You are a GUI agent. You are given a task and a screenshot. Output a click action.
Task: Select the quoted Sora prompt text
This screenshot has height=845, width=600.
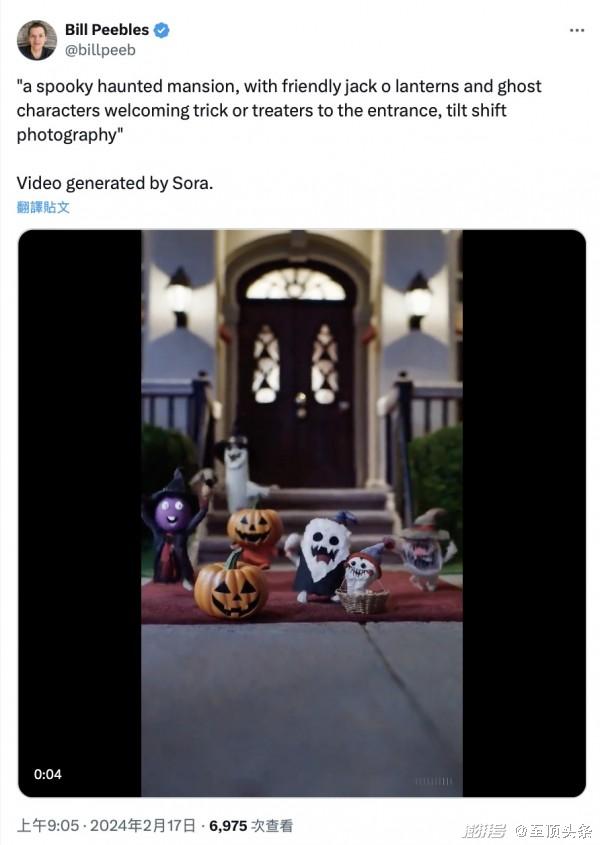[279, 110]
